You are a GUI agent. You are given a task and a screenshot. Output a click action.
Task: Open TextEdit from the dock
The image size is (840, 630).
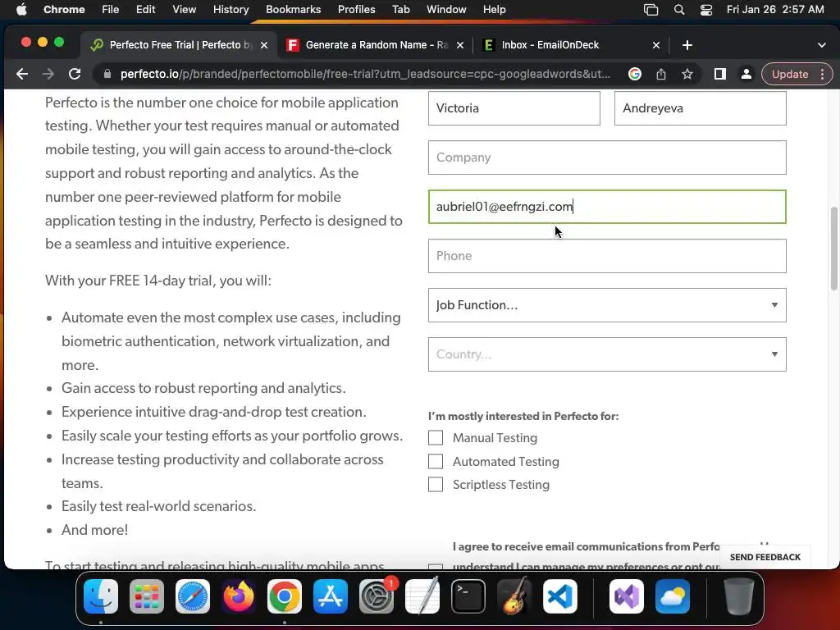422,596
